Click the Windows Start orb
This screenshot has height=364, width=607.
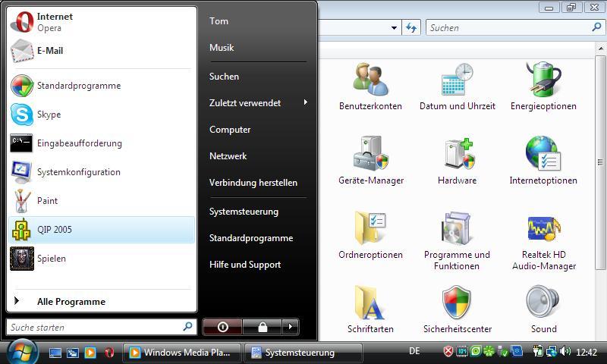[x=22, y=353]
